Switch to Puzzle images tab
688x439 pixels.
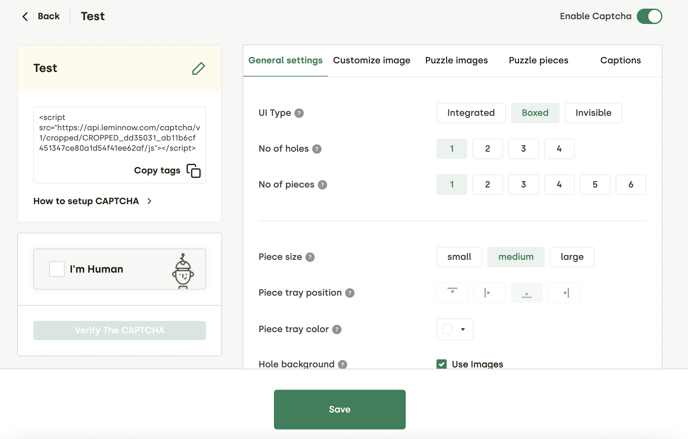[x=456, y=61]
